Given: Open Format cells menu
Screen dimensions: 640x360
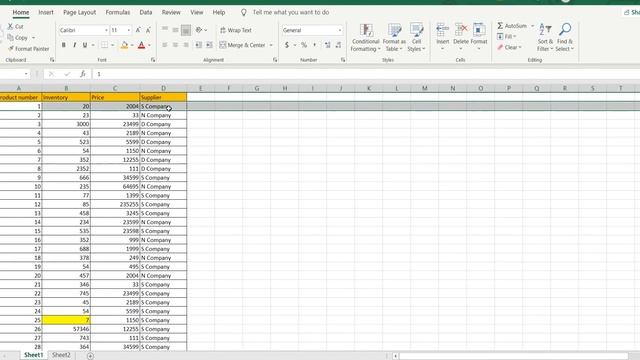Looking at the screenshot, I should (479, 37).
